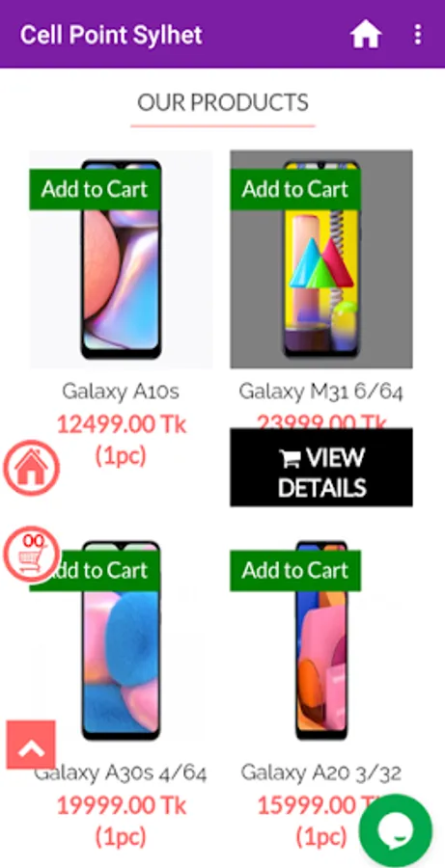Add Galaxy M31 6/64 to cart

[295, 189]
